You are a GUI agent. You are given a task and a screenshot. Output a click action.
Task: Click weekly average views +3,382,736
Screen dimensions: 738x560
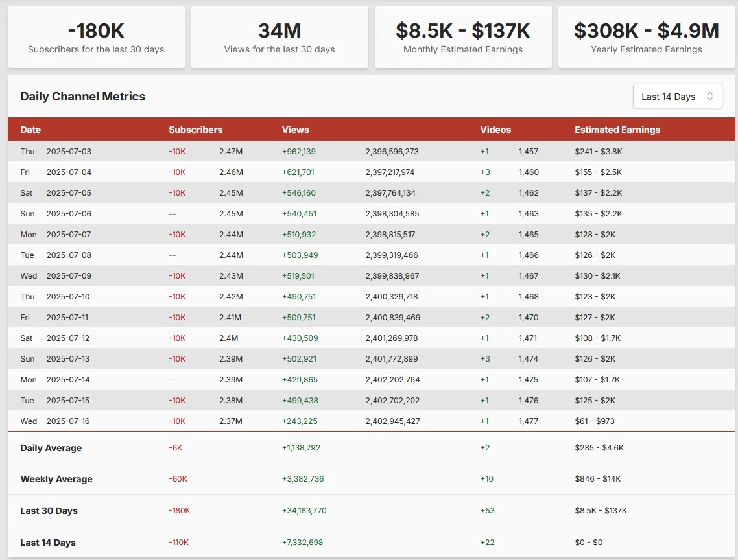pyautogui.click(x=303, y=478)
